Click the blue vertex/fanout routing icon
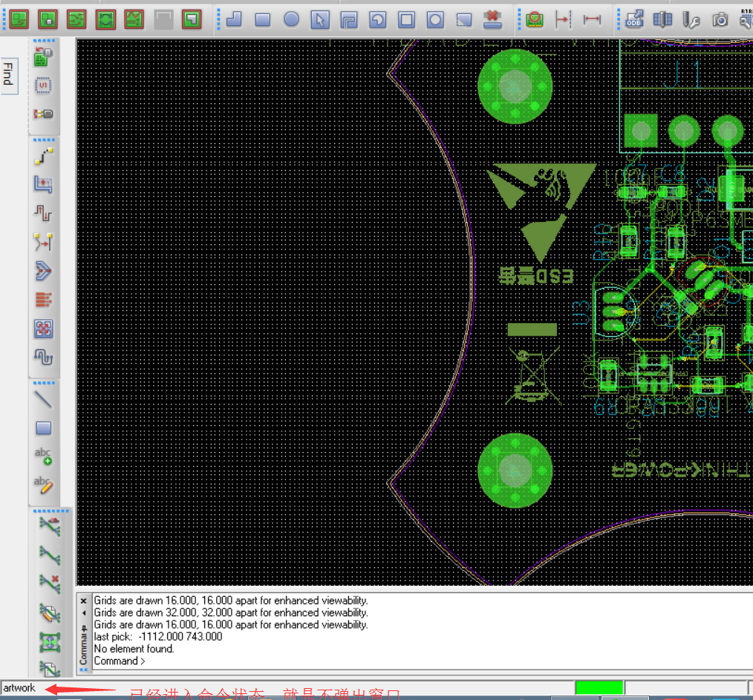 pos(44,271)
